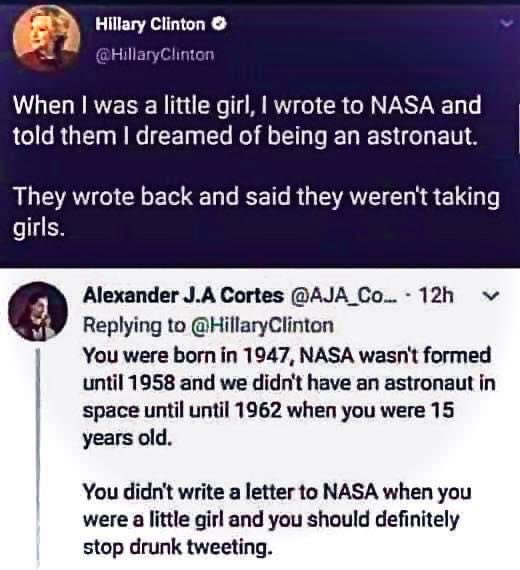This screenshot has width=520, height=570.
Task: Click the 'They wrote back' tweet paragraph
Action: [x=256, y=212]
